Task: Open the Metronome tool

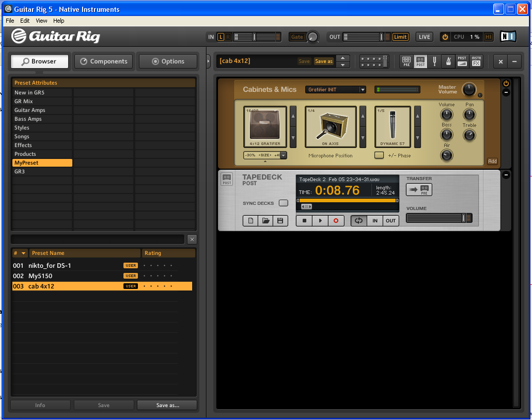Action: [x=448, y=61]
